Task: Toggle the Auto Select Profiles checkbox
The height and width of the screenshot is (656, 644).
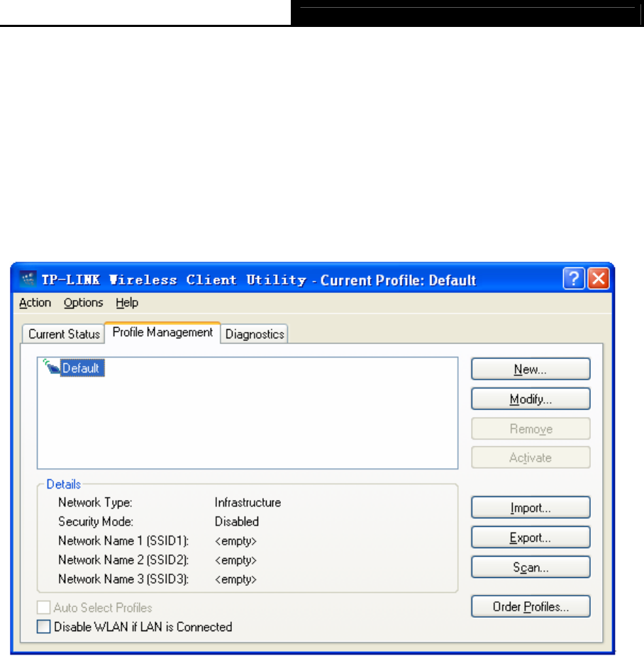Action: (43, 607)
